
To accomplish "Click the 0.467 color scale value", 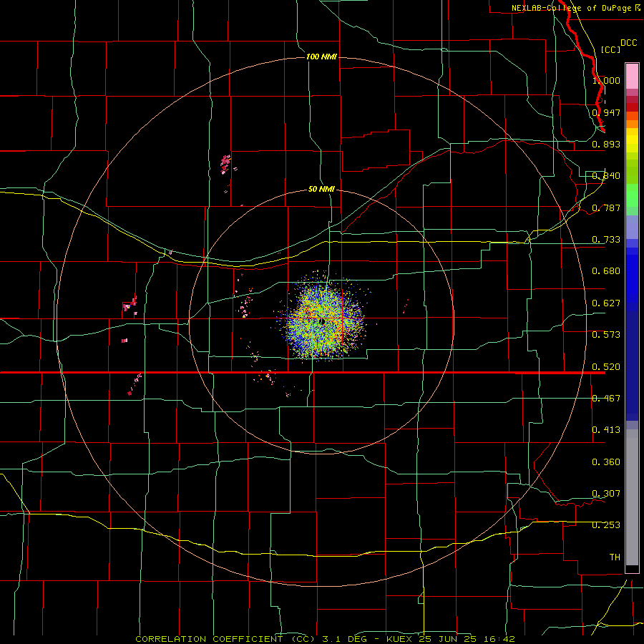I will point(606,399).
